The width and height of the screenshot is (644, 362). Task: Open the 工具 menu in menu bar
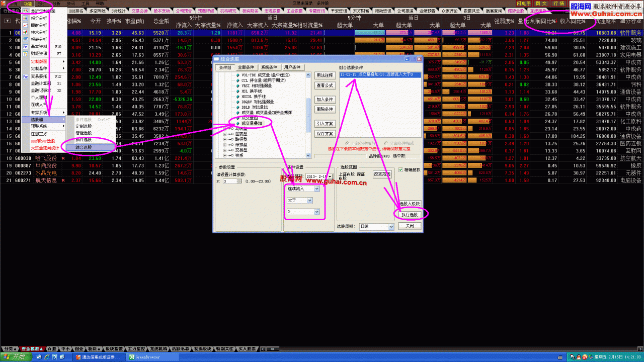[x=85, y=4]
